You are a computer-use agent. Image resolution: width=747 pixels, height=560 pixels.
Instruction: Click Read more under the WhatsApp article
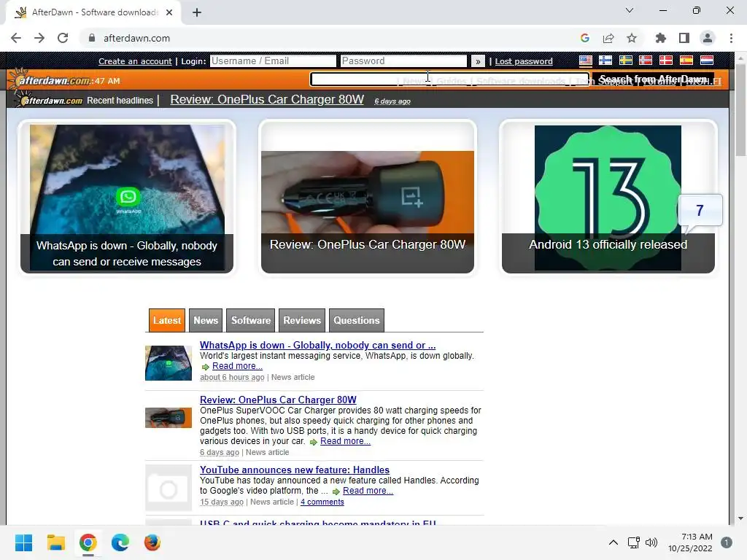237,366
